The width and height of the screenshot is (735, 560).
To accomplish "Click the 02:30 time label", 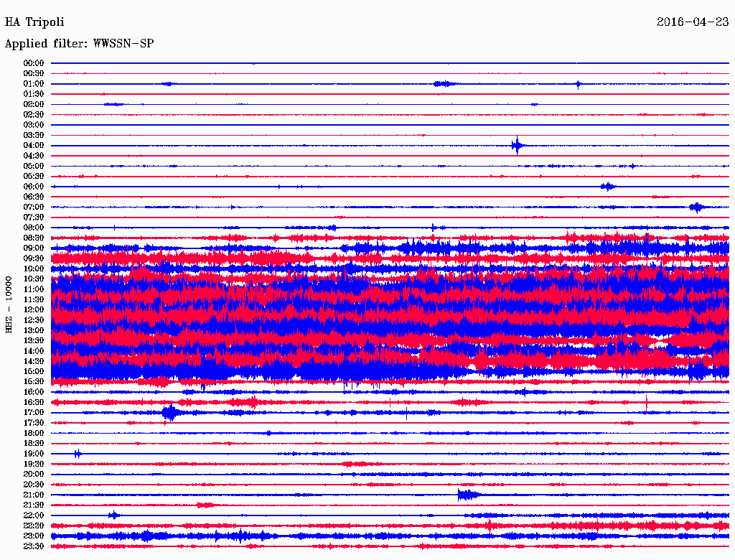I will (34, 114).
